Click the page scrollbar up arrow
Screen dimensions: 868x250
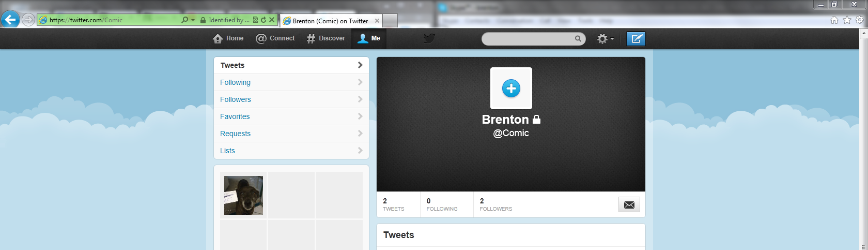click(863, 33)
